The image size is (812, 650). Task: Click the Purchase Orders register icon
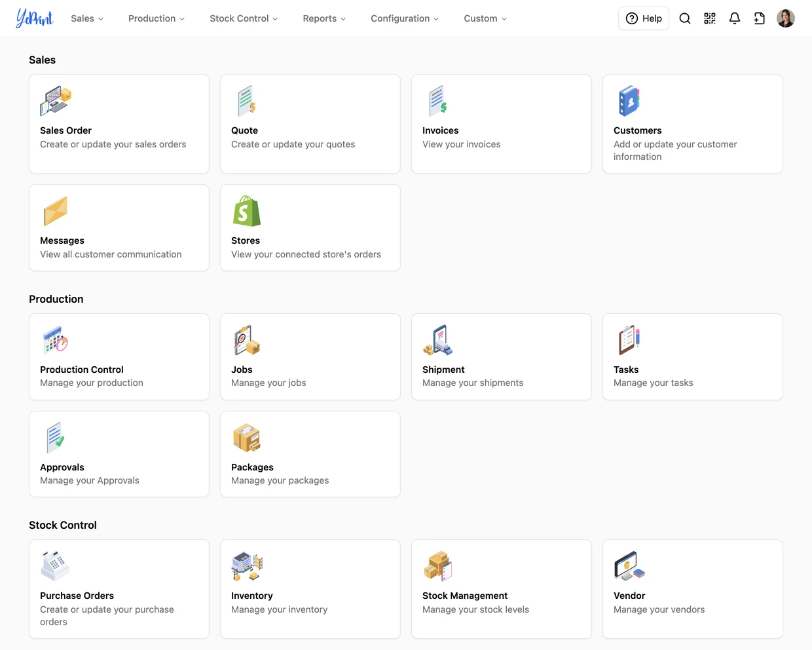(56, 566)
